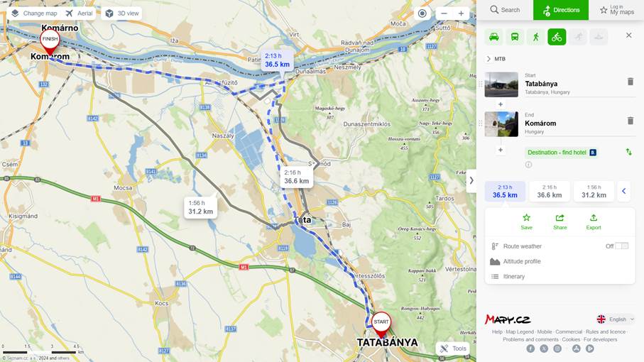Select the car transport mode icon
Screen dimensions: 644x362
point(493,37)
